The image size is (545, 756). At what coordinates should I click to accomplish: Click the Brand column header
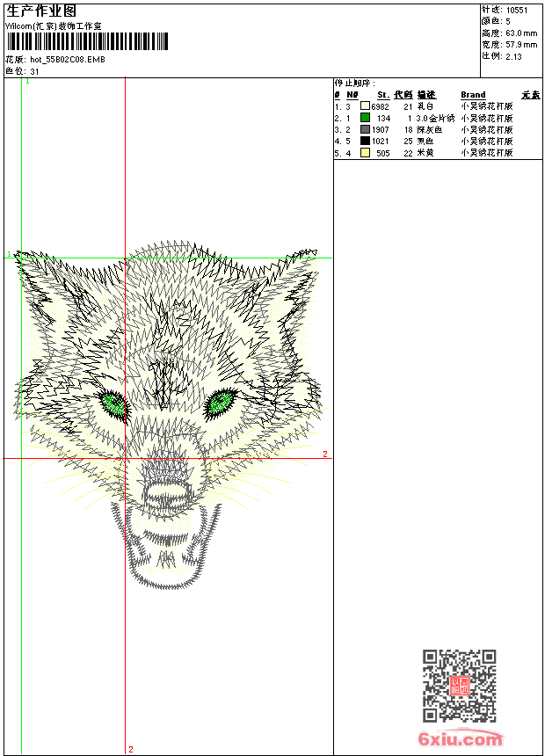click(473, 95)
